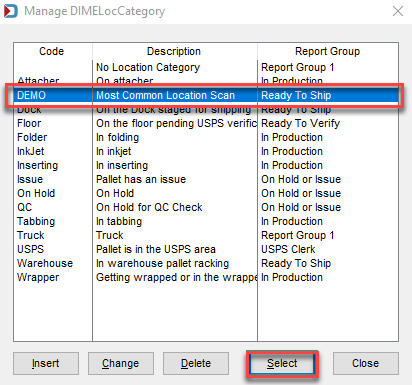Choose the InkJet row in list

click(206, 151)
